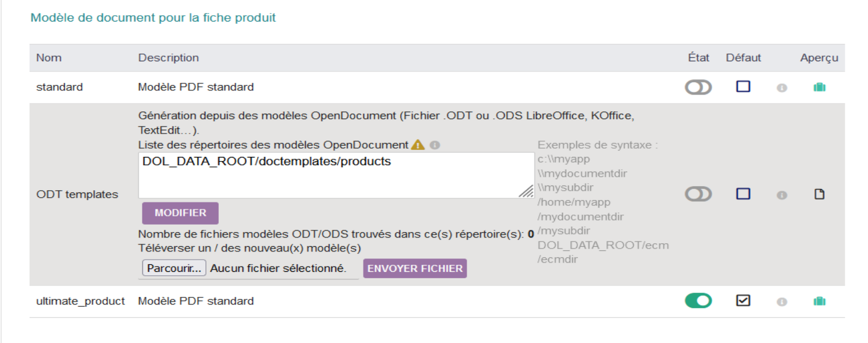Screen dimensions: 868x343
Task: Preview the standard PDF model
Action: 820,87
